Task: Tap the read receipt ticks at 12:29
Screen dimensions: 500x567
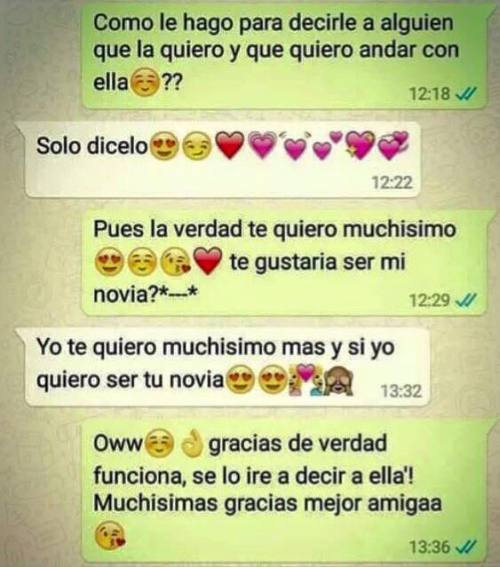Action: pyautogui.click(x=466, y=300)
